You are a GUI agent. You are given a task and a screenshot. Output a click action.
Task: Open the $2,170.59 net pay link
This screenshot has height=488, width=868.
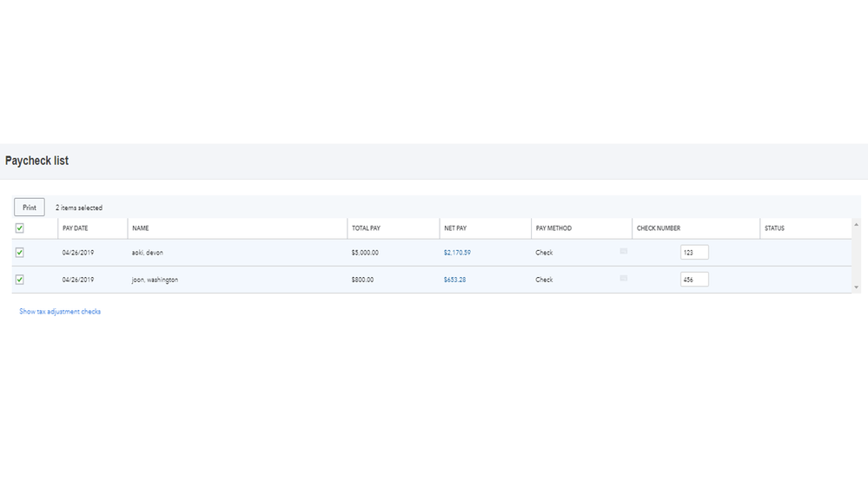click(x=457, y=253)
